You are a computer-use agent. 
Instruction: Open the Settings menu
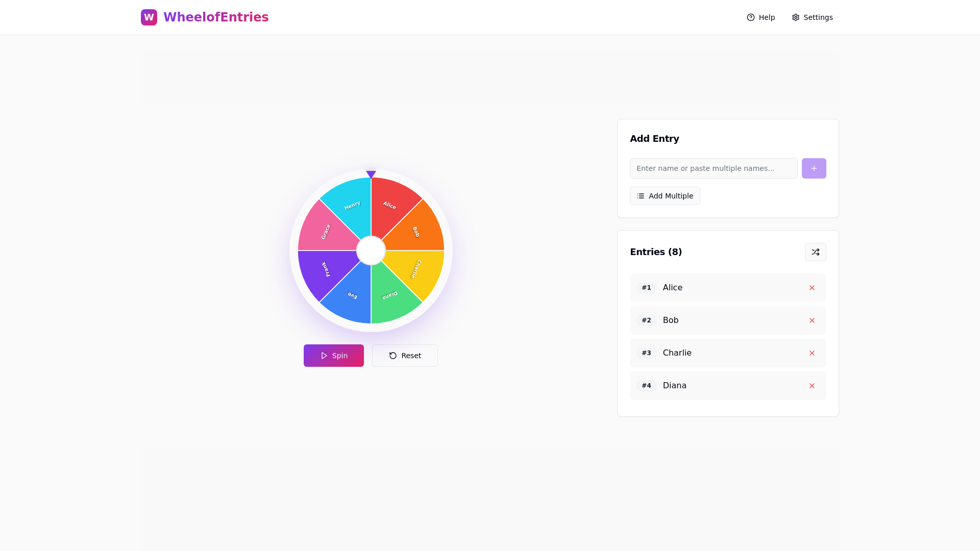click(x=813, y=17)
